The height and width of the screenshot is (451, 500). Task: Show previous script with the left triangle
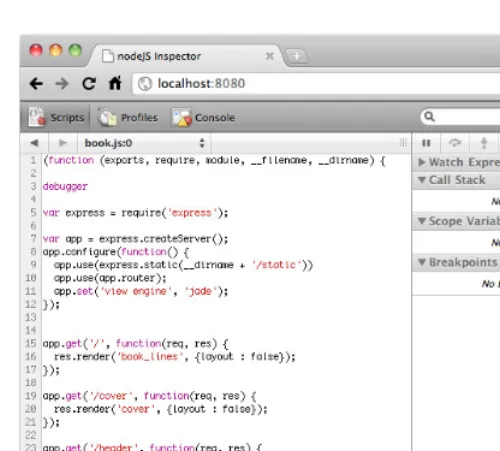[34, 143]
